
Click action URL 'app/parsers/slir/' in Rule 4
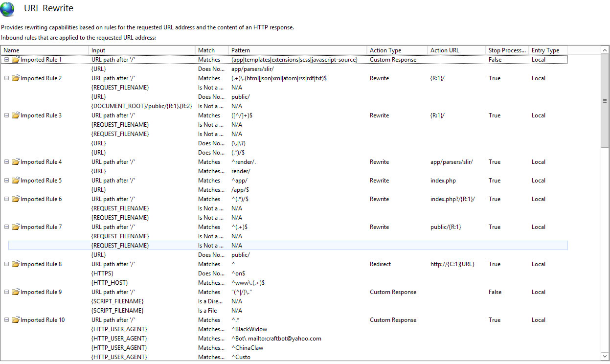pos(452,162)
